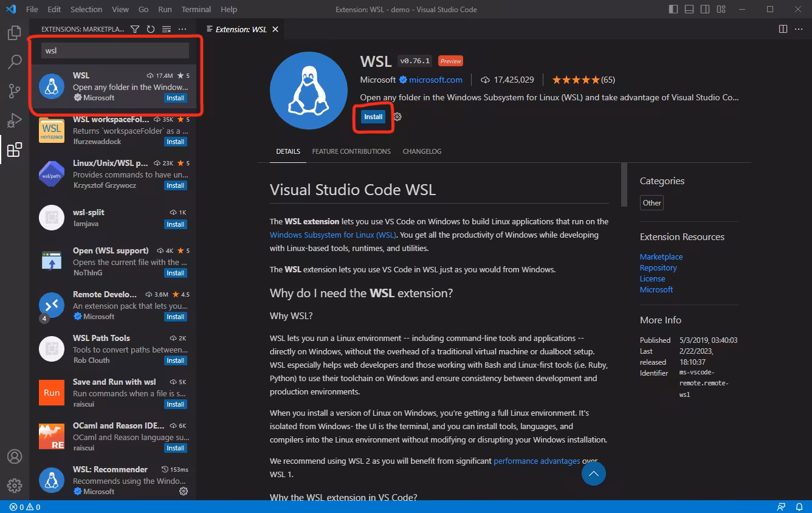The width and height of the screenshot is (812, 513).
Task: Open the gear for WSL: Recommender
Action: click(x=184, y=491)
